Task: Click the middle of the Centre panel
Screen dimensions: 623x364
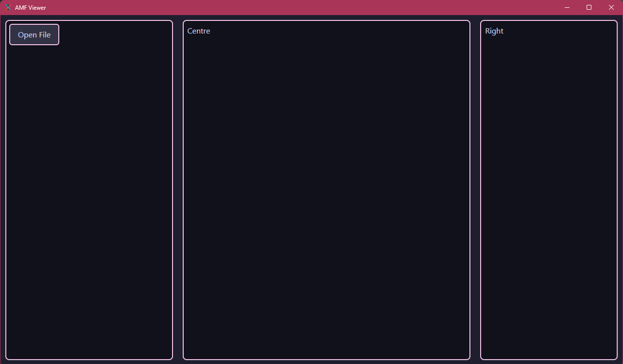Action: tap(327, 190)
